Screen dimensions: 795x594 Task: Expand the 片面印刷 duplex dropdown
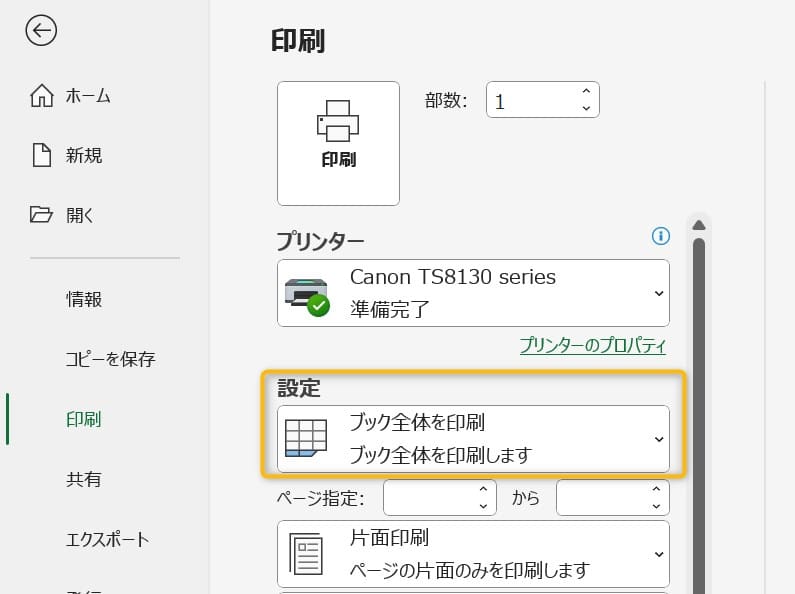click(658, 554)
